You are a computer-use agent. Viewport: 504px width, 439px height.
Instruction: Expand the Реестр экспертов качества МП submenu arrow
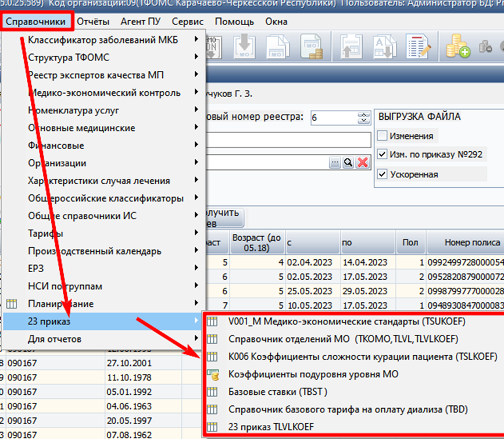point(196,74)
